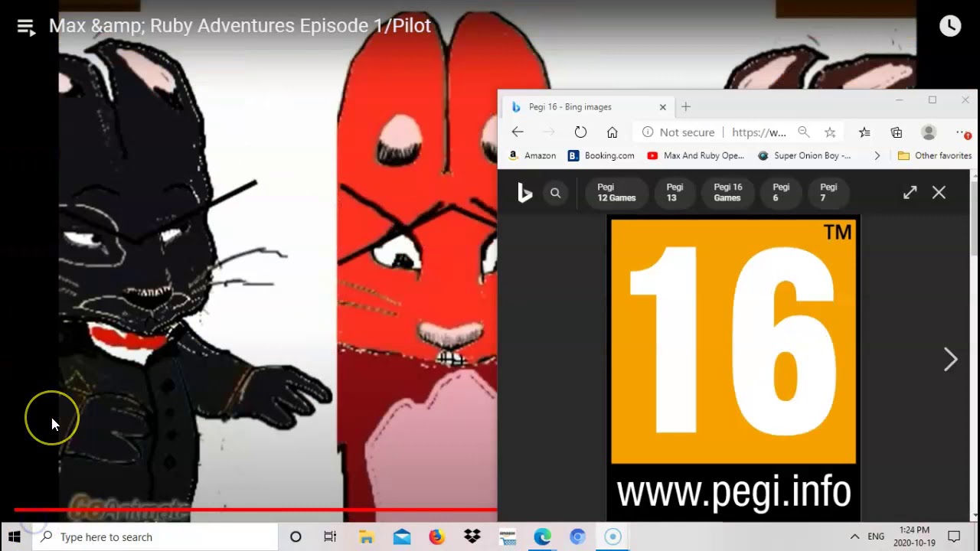
Task: Close the Pegi 16 Bing images tab
Action: point(662,107)
